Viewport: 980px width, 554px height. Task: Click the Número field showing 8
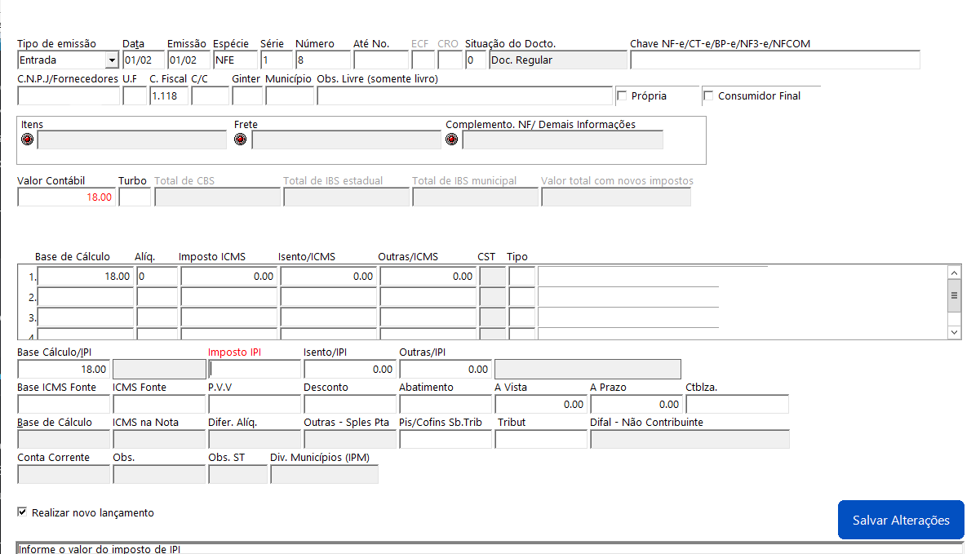[322, 60]
